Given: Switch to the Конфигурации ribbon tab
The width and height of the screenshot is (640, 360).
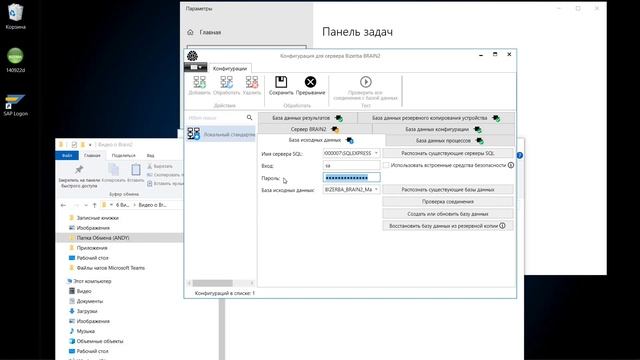Looking at the screenshot, I should pos(230,68).
